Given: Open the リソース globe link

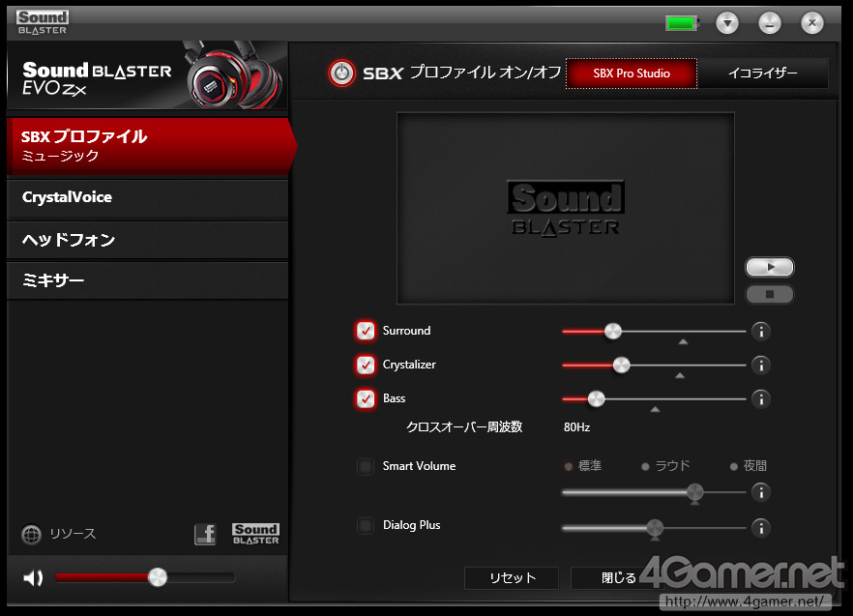Looking at the screenshot, I should [59, 535].
